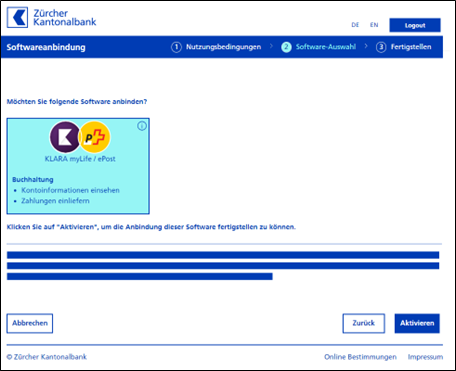Open Online Bestimmungen link
The image size is (456, 371).
pos(360,357)
